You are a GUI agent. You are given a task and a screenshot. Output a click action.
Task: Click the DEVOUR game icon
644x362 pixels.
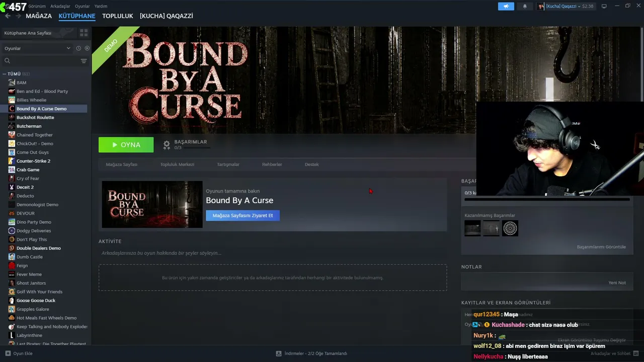pyautogui.click(x=12, y=213)
